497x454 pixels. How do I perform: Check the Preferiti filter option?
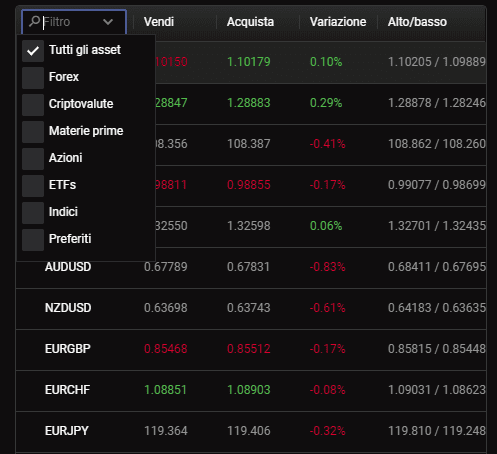click(x=33, y=240)
